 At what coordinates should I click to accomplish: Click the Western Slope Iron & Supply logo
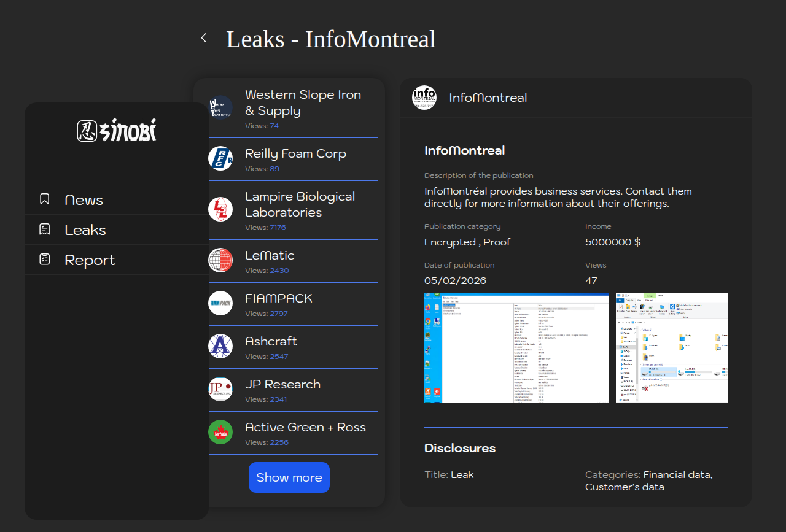coord(220,107)
